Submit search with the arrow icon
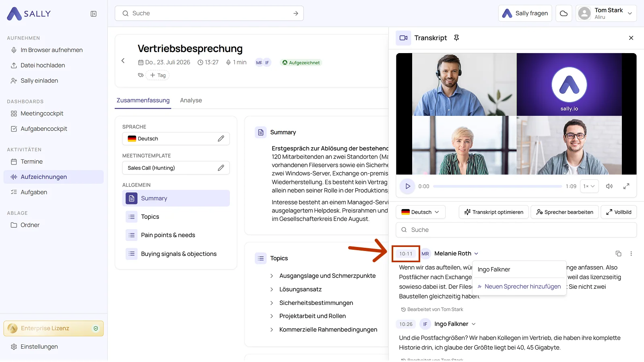 pos(296,13)
